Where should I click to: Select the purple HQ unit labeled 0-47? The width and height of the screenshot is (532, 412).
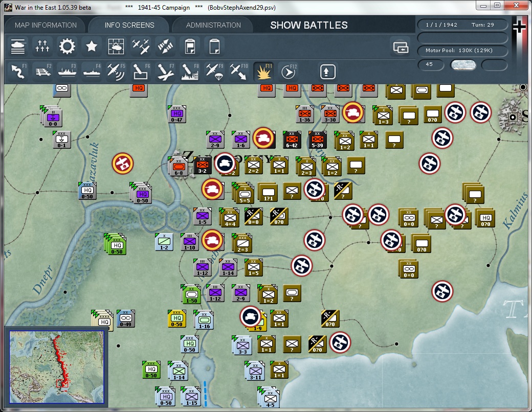pyautogui.click(x=177, y=114)
